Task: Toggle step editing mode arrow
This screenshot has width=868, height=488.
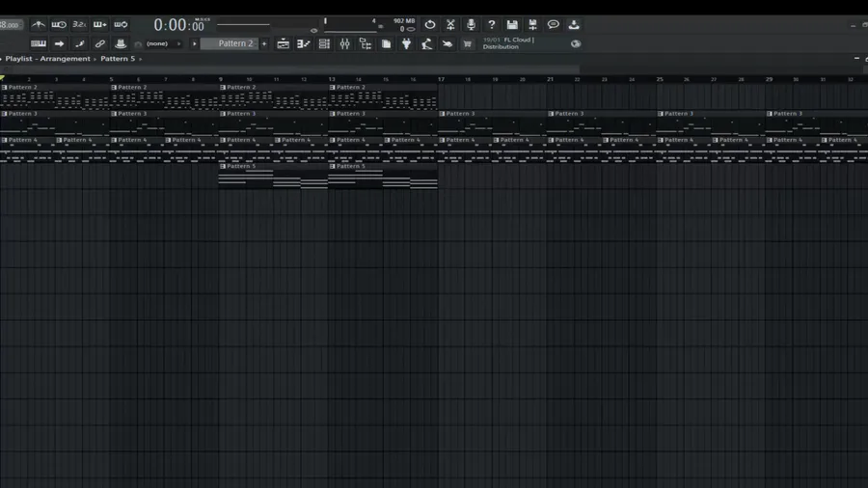Action: click(59, 43)
